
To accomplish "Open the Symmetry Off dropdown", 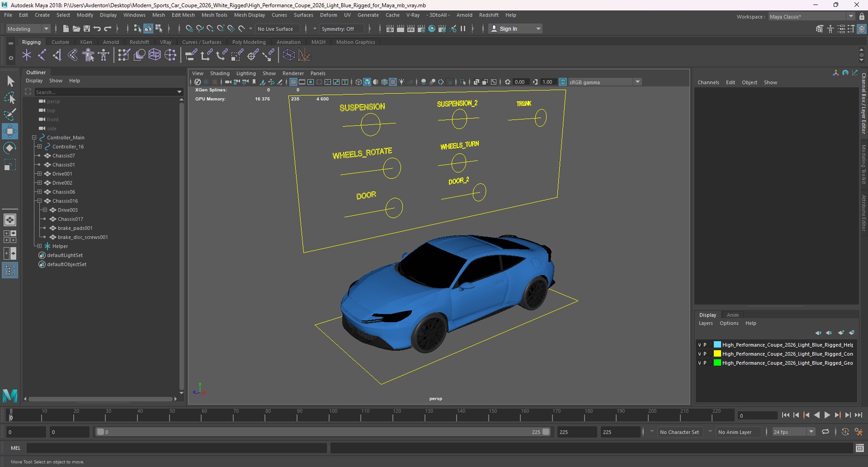I will pos(342,29).
